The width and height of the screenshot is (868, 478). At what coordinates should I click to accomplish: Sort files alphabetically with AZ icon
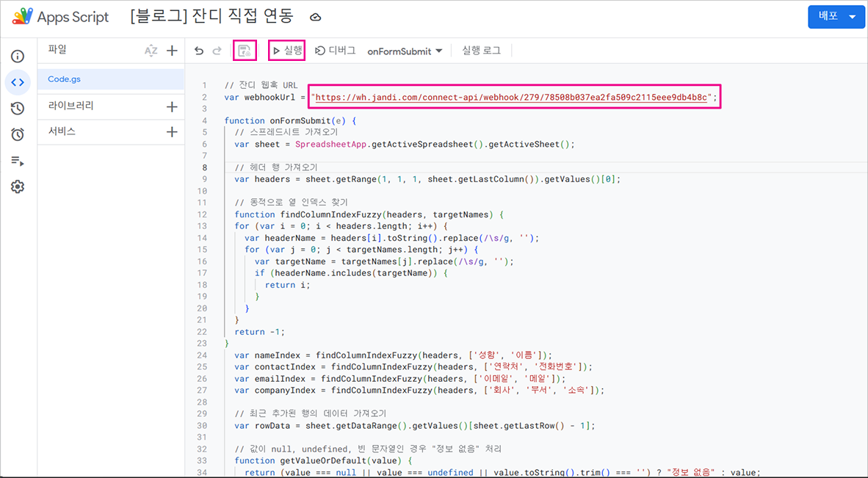pos(151,51)
